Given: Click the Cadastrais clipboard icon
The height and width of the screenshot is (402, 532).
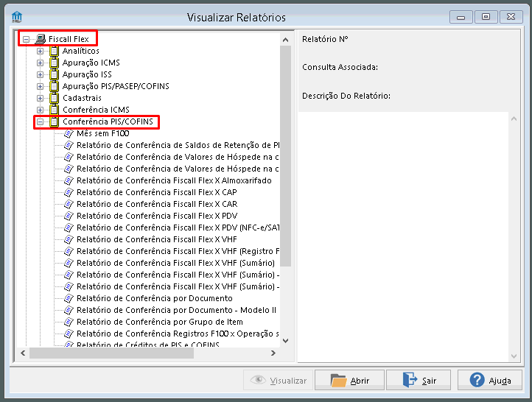Looking at the screenshot, I should coord(54,98).
